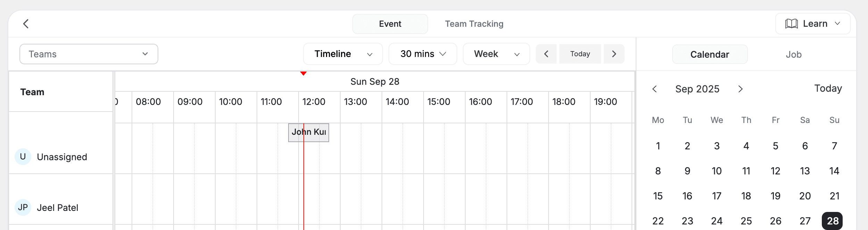The image size is (868, 230).
Task: Show the next month in the mini calendar
Action: point(740,89)
